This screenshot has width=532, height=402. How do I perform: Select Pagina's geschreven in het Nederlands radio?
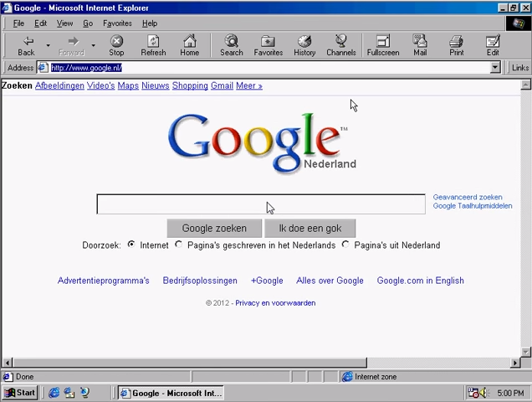coord(178,245)
